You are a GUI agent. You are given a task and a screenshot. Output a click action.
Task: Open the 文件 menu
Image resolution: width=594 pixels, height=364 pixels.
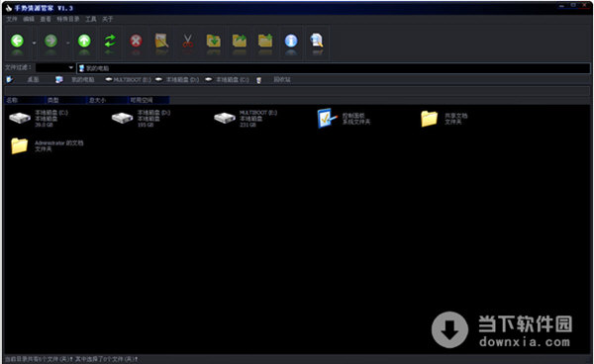(11, 19)
